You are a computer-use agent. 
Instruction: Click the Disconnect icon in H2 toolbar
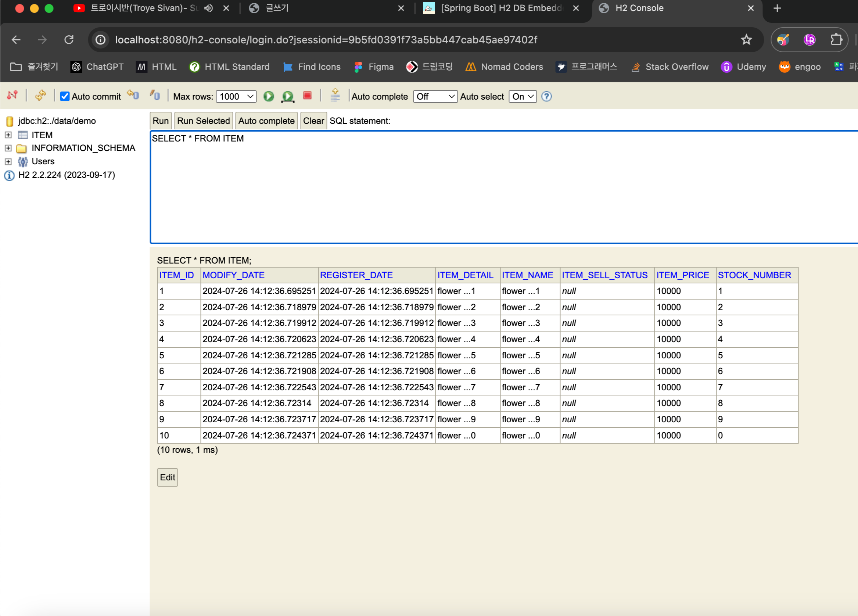pyautogui.click(x=12, y=95)
